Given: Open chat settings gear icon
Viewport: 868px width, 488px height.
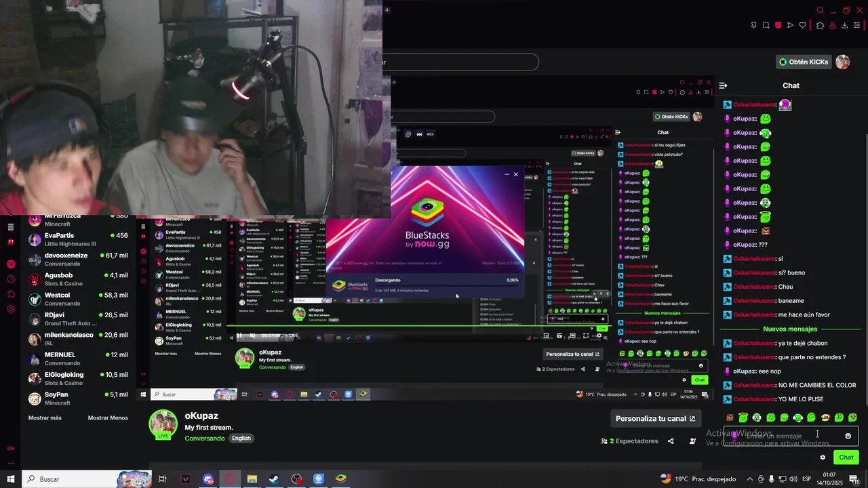Looking at the screenshot, I should (x=823, y=457).
